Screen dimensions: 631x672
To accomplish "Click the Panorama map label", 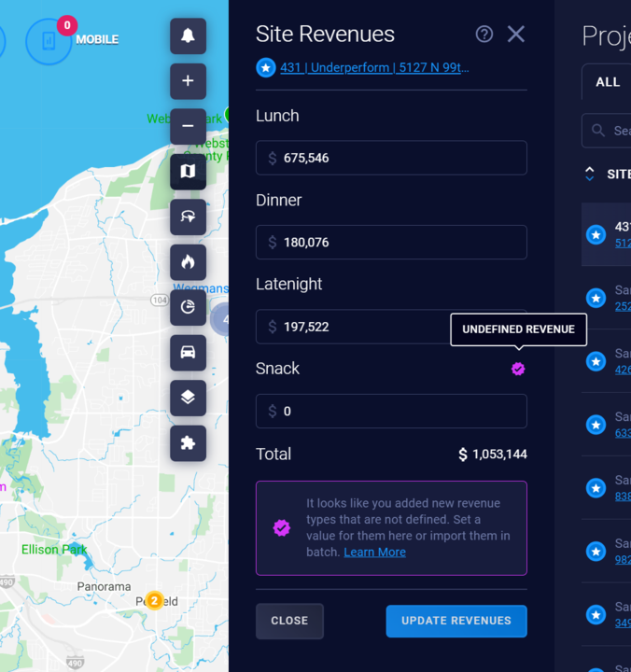I will coord(104,586).
